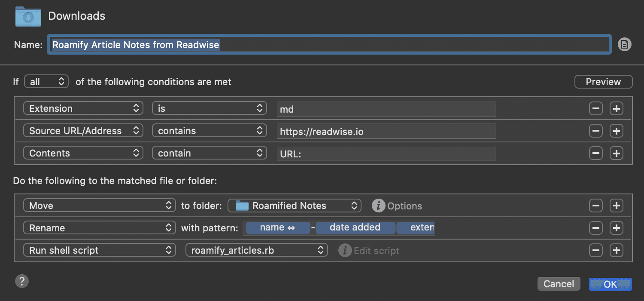Open Move action Options info icon
This screenshot has width=644, height=301.
378,206
